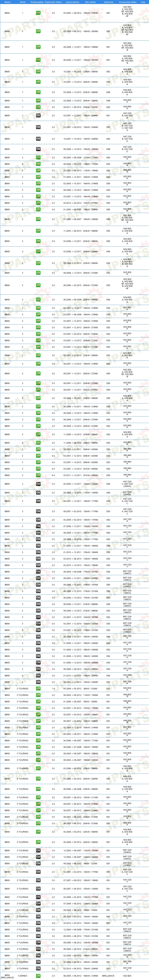Select the 127kW/173KM power cell
Viewport: 149px width, 980px height.
(90, 158)
